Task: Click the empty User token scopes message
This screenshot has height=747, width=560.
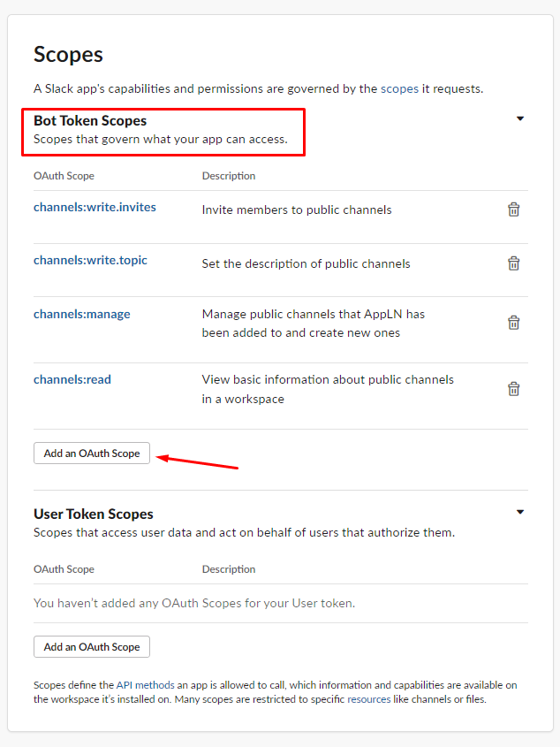Action: [x=194, y=603]
